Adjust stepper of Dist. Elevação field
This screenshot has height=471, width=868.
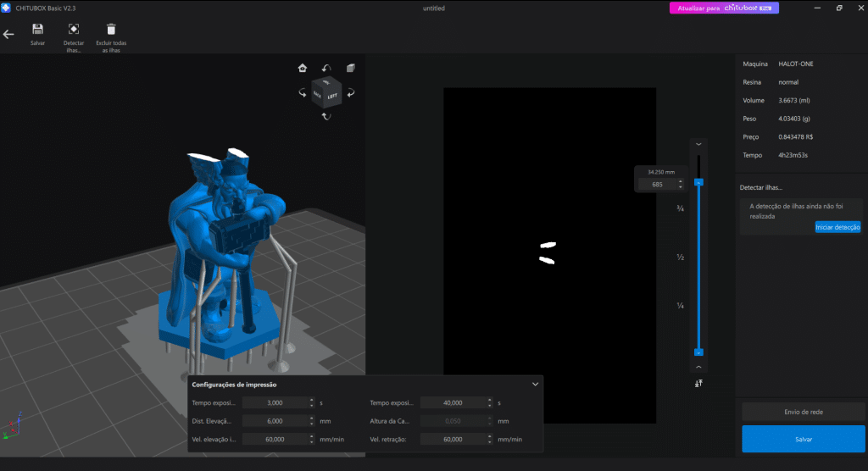[312, 421]
